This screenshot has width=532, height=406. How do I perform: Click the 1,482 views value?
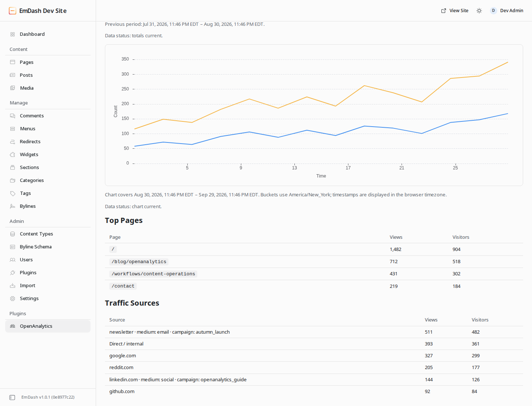tap(395, 250)
